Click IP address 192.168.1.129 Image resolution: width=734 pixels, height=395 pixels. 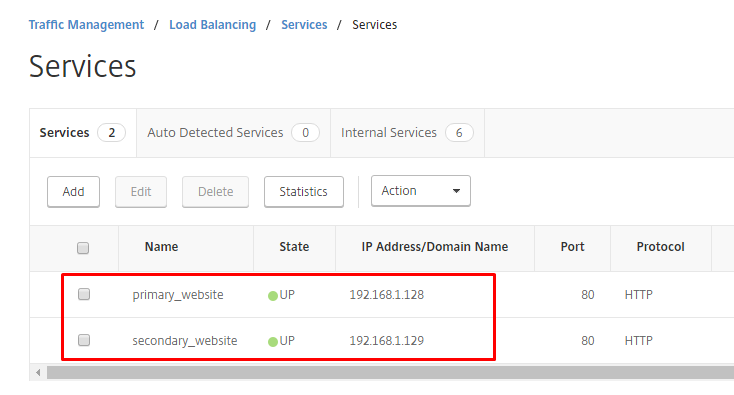pos(387,341)
